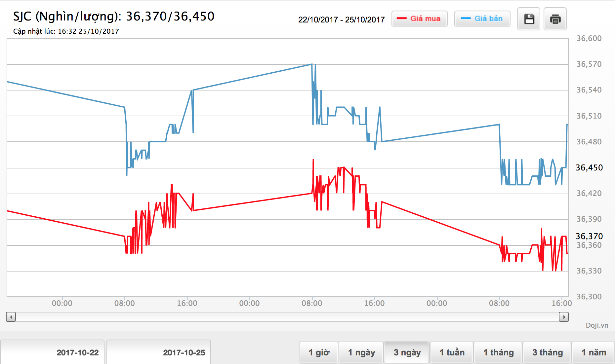Click the 36,510 y-axis label
The height and width of the screenshot is (364, 615).
click(x=589, y=116)
